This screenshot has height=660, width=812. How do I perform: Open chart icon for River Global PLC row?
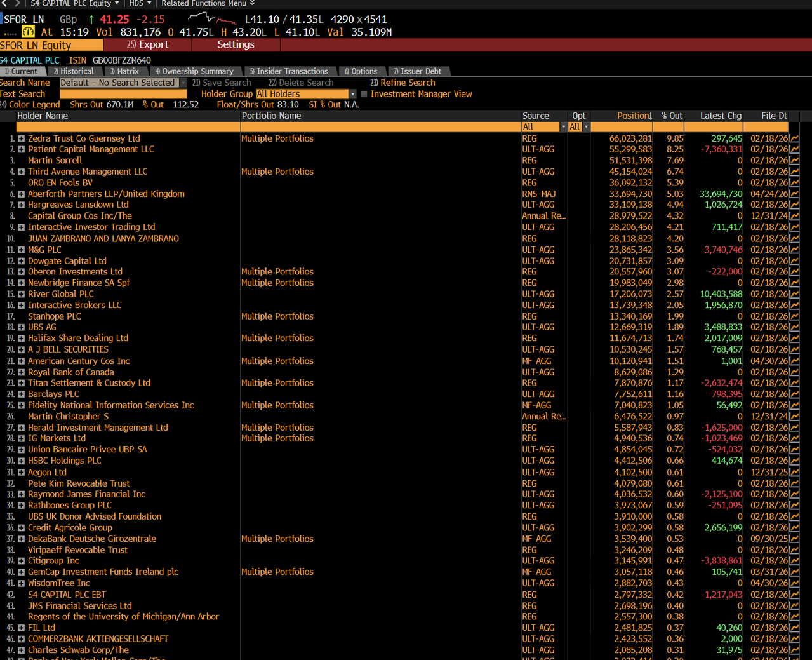tap(794, 294)
